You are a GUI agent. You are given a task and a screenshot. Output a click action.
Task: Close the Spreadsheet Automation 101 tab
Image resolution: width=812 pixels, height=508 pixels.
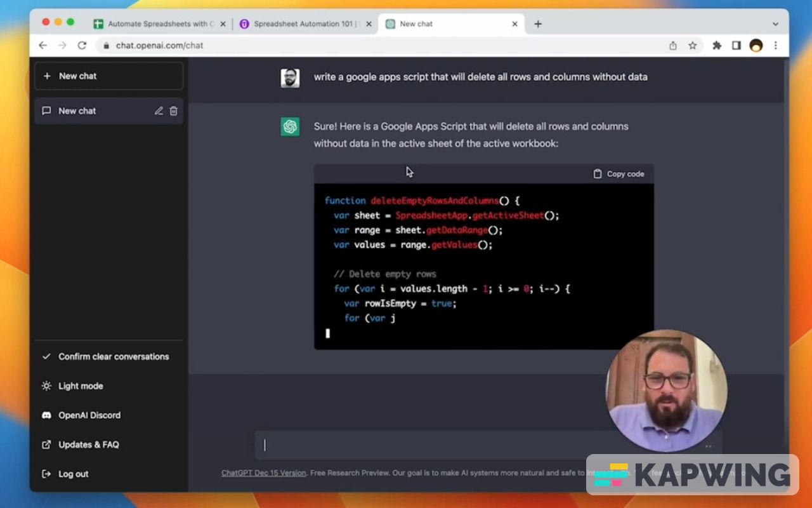point(369,24)
